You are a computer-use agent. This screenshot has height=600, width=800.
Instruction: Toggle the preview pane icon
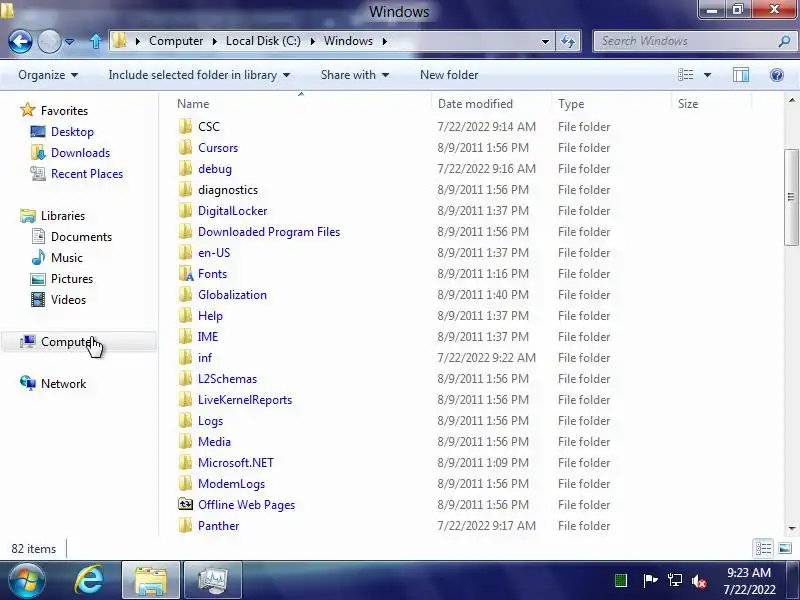click(741, 75)
